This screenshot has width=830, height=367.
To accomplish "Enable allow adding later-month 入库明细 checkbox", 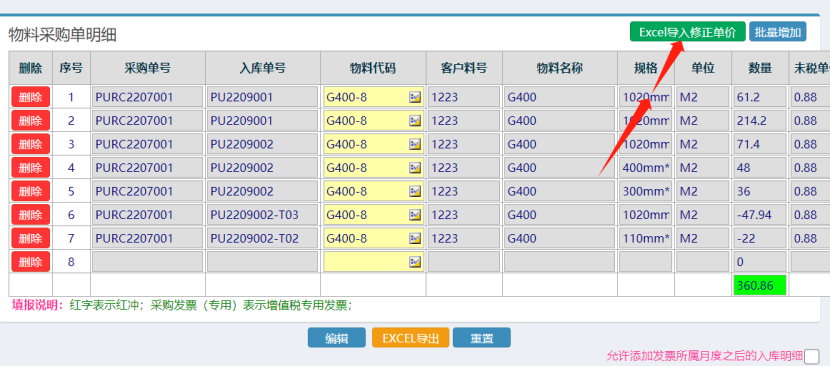I will tap(811, 356).
